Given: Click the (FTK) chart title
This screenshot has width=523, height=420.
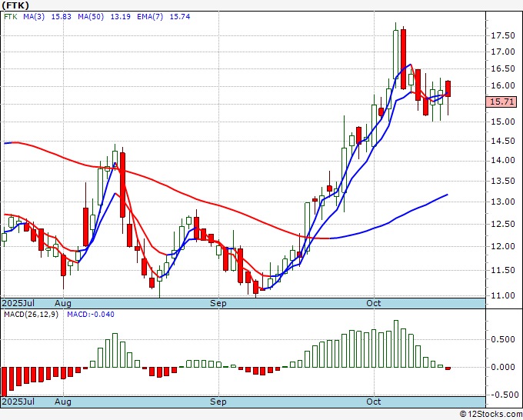Looking at the screenshot, I should 15,5.
